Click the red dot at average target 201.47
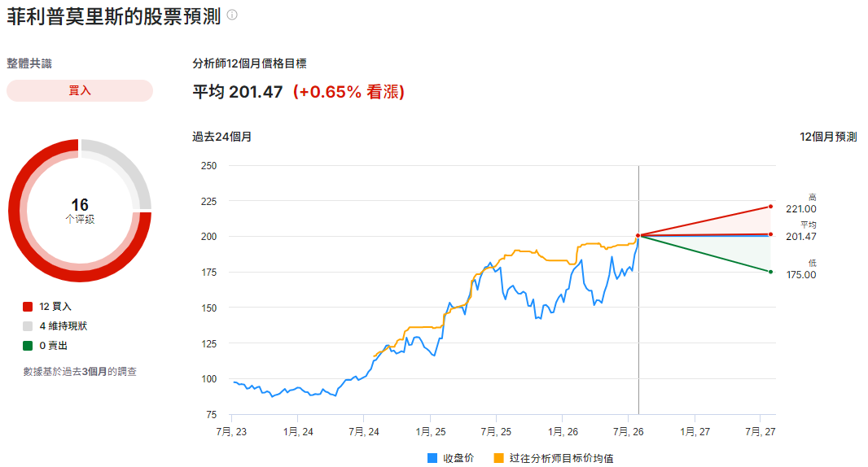Viewport: 868px width, 467px height. click(770, 234)
